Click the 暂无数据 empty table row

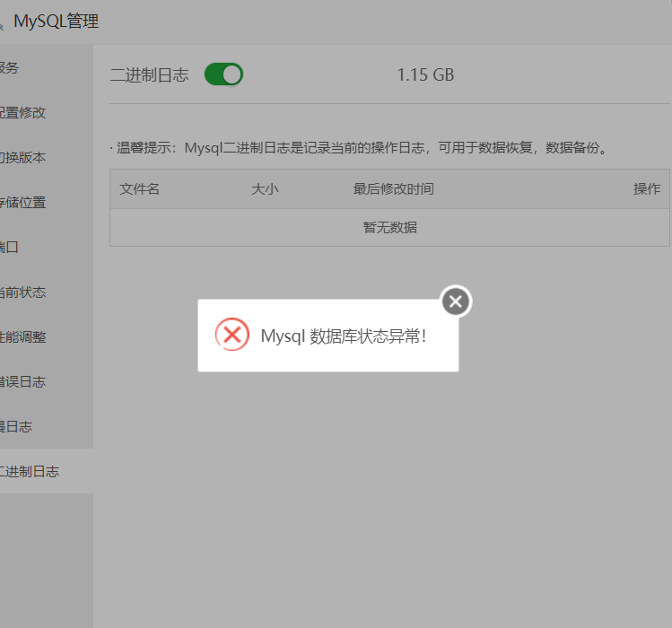point(389,227)
